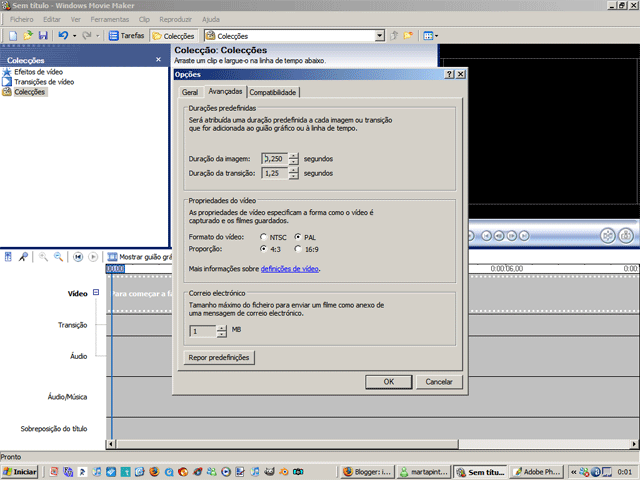This screenshot has height=480, width=640.
Task: Show the Tarefas pane
Action: point(127,36)
